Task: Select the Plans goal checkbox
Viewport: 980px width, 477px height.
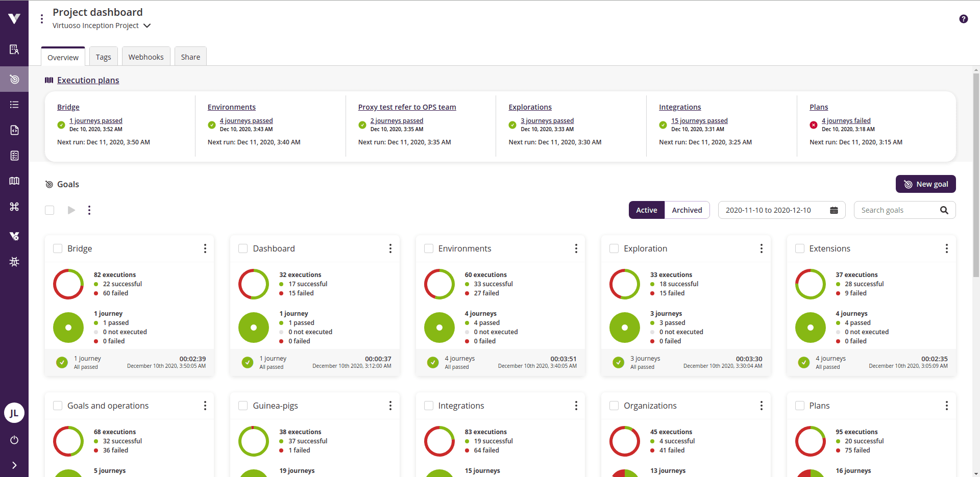Action: click(800, 406)
